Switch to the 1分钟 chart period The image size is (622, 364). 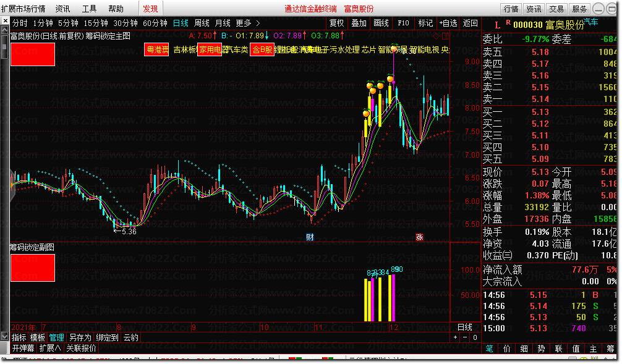coord(43,23)
